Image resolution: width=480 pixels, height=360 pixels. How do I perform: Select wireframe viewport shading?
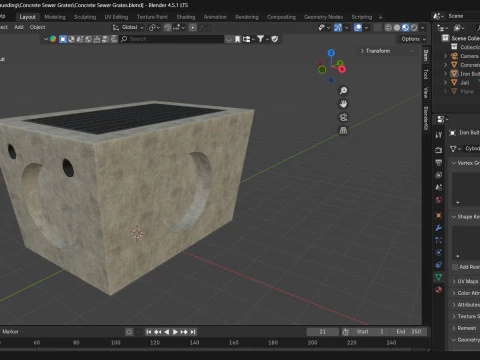[x=388, y=27]
